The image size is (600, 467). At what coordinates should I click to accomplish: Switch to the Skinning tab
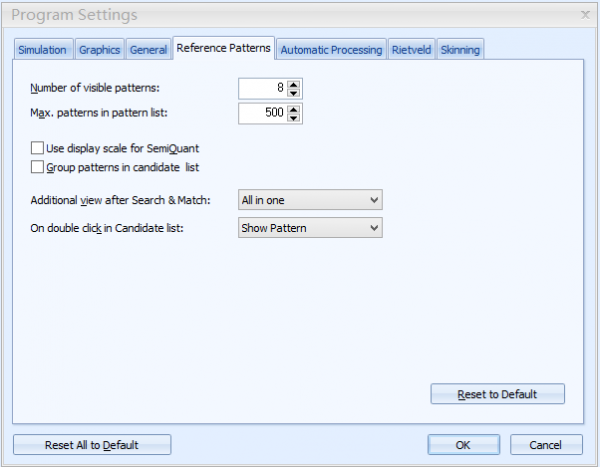(x=460, y=50)
